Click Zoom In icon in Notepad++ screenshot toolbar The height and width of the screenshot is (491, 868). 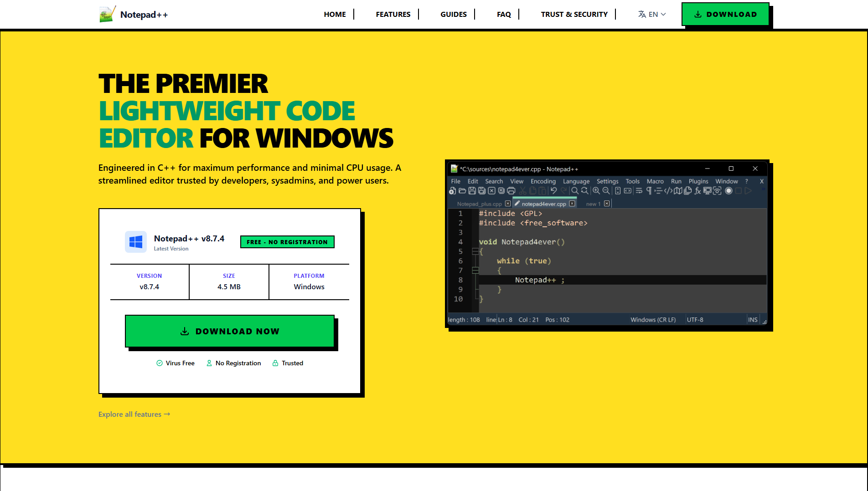596,191
